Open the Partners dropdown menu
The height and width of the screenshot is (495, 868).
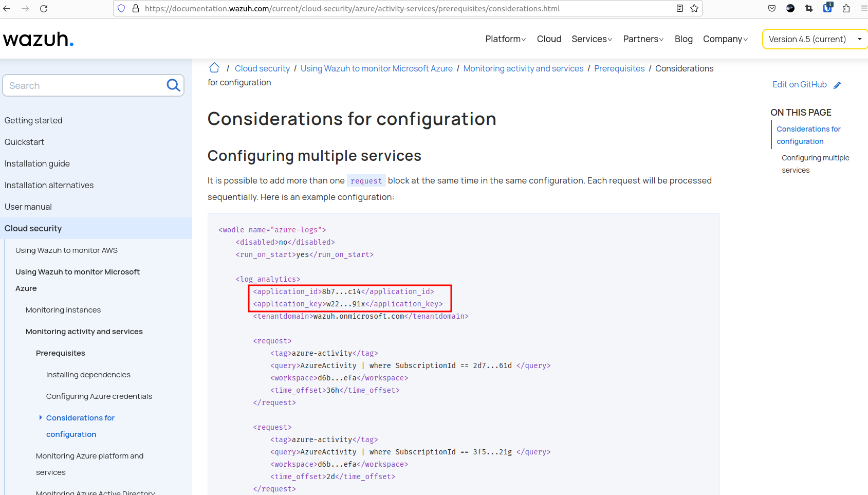coord(643,39)
